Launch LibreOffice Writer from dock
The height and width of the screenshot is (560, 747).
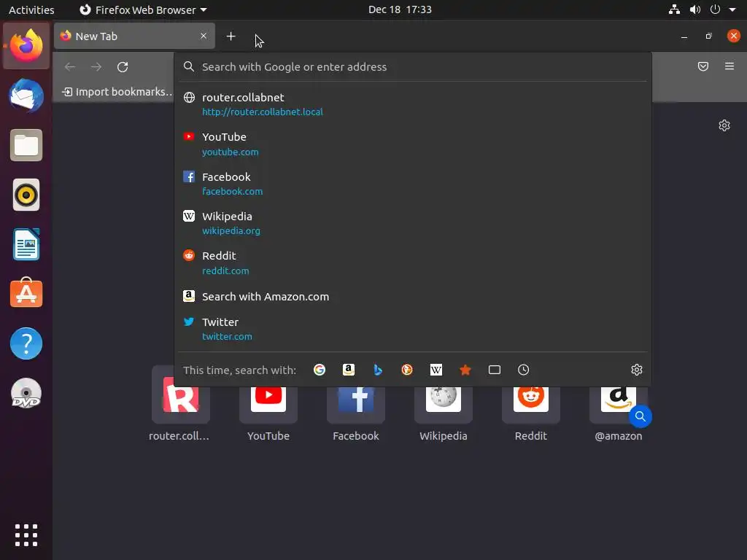click(26, 244)
